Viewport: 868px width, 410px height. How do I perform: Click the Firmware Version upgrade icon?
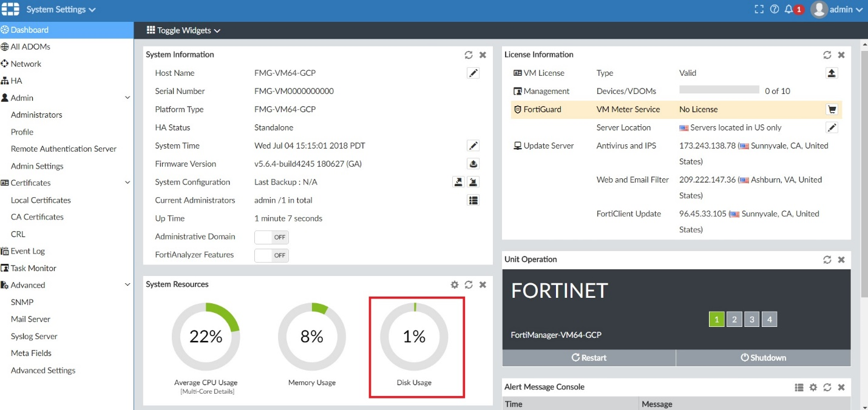tap(473, 164)
